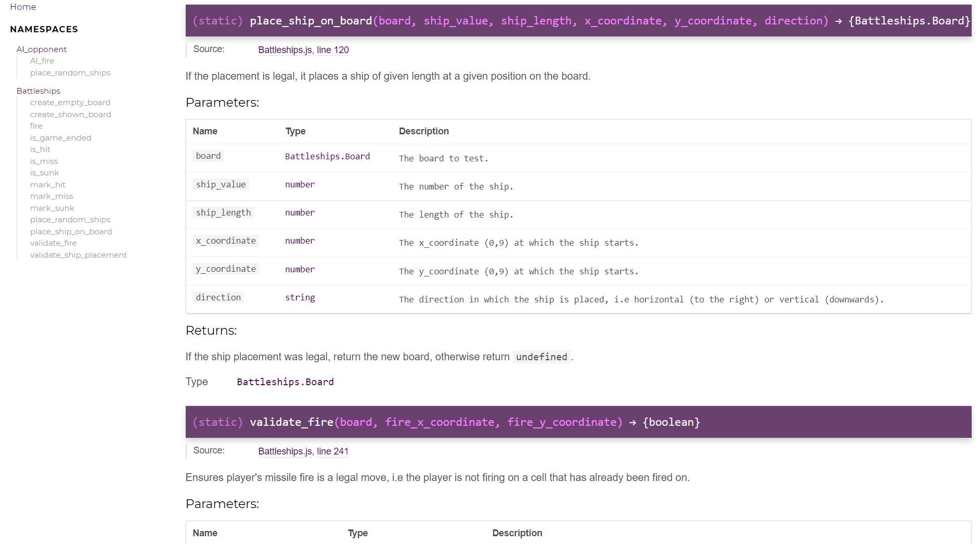Click the NAMESPACES sidebar heading

(x=44, y=29)
